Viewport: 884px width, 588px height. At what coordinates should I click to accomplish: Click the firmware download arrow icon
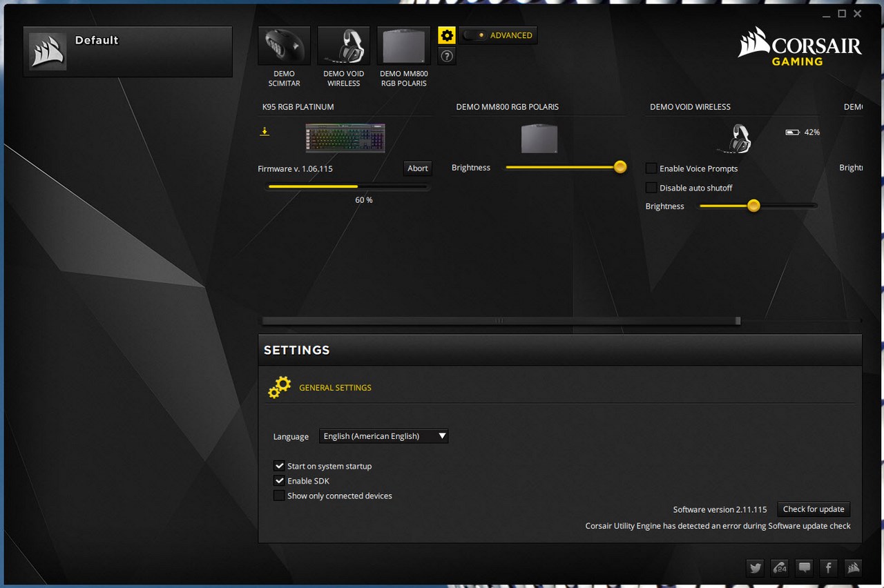[x=265, y=130]
